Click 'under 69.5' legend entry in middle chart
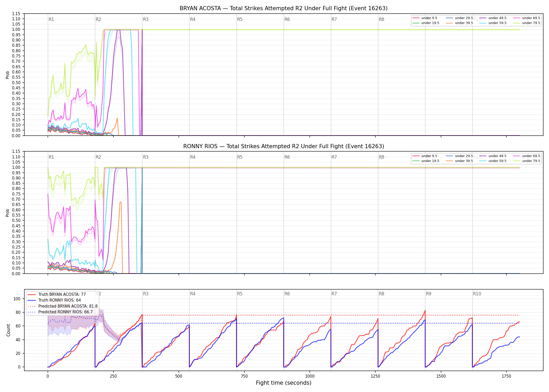 (526, 156)
